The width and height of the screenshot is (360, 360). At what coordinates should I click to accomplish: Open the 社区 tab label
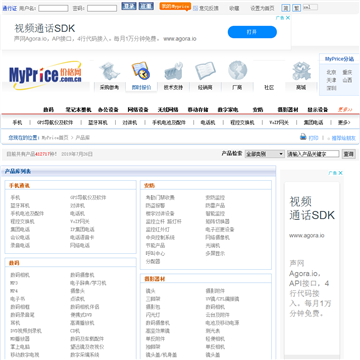[x=269, y=88]
